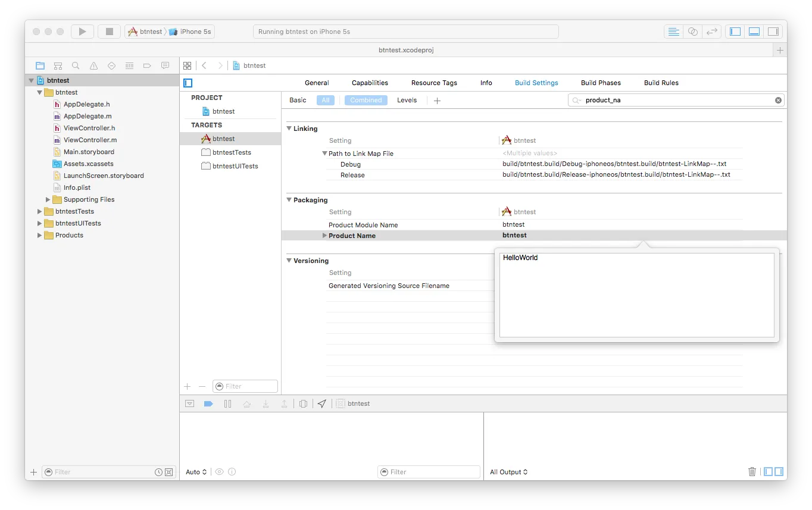Open the Symbol navigator

point(58,65)
